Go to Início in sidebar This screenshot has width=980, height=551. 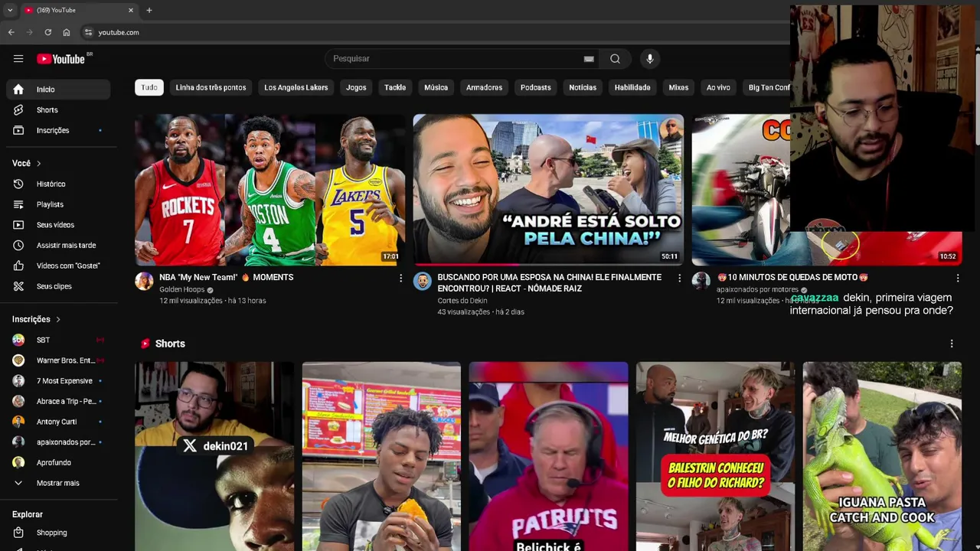point(58,90)
